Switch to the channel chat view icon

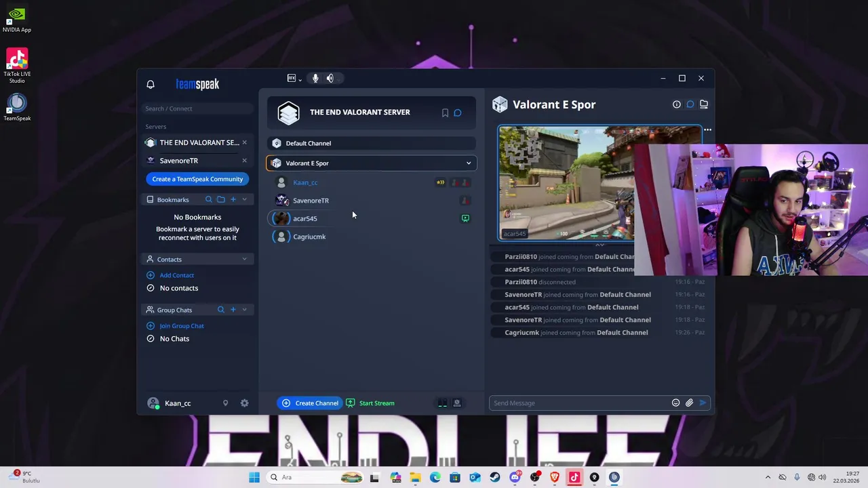(690, 104)
